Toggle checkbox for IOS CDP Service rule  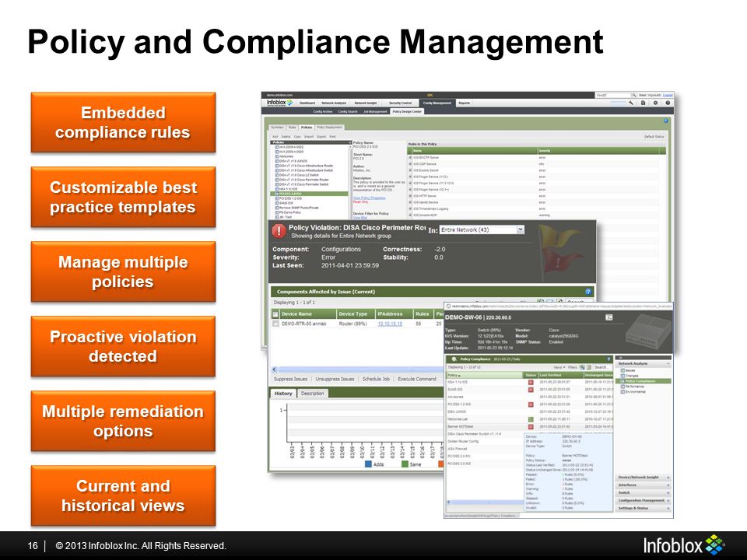[x=410, y=164]
